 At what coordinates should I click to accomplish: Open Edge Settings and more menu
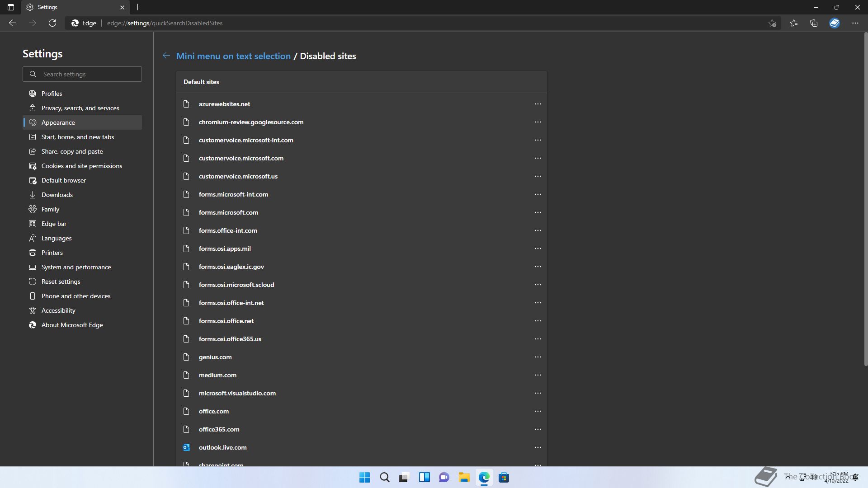pos(855,23)
